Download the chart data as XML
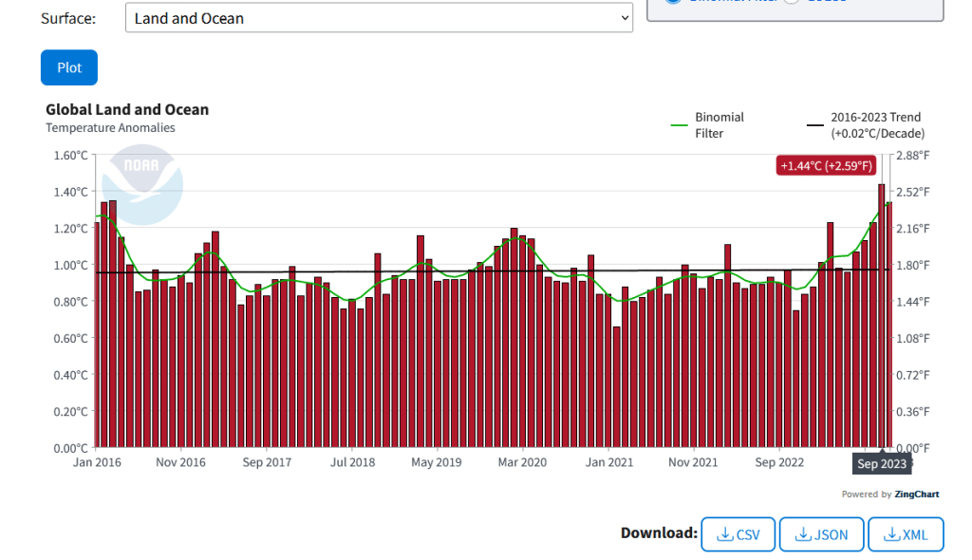The height and width of the screenshot is (560, 972). [906, 534]
